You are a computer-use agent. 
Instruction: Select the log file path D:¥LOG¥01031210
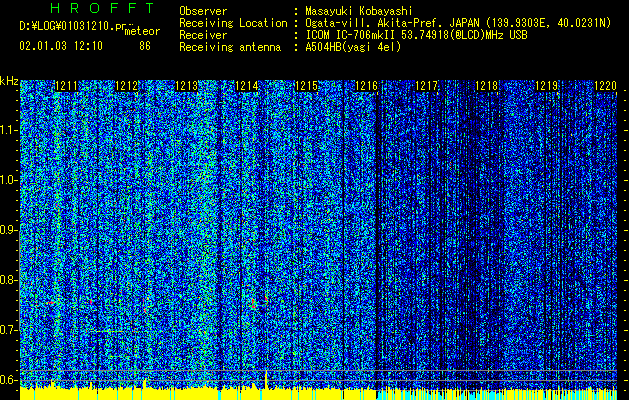(x=72, y=26)
